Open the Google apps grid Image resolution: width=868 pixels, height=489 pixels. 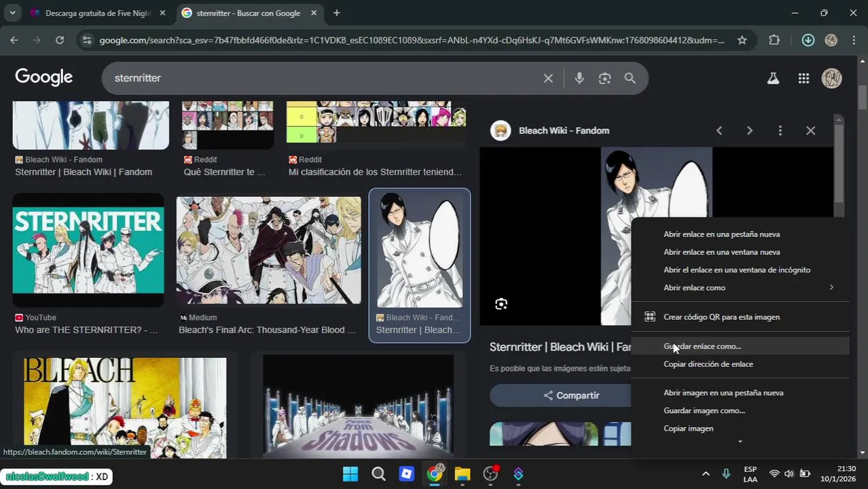pyautogui.click(x=803, y=78)
